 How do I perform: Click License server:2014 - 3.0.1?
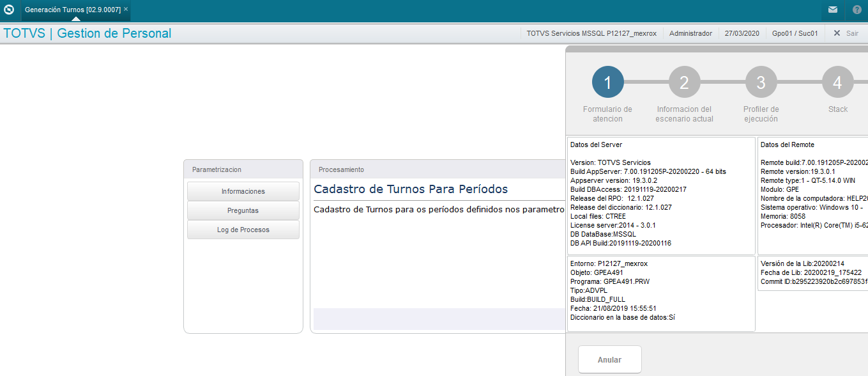(x=613, y=226)
